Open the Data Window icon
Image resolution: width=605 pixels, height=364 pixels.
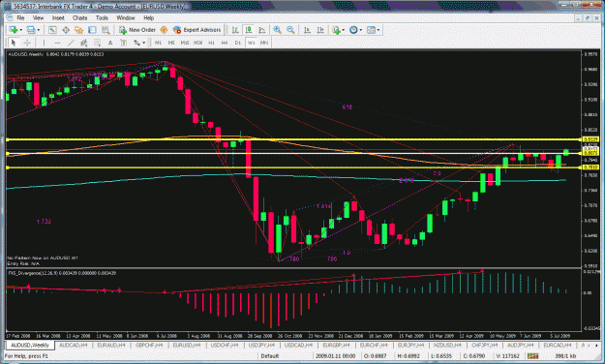66,30
